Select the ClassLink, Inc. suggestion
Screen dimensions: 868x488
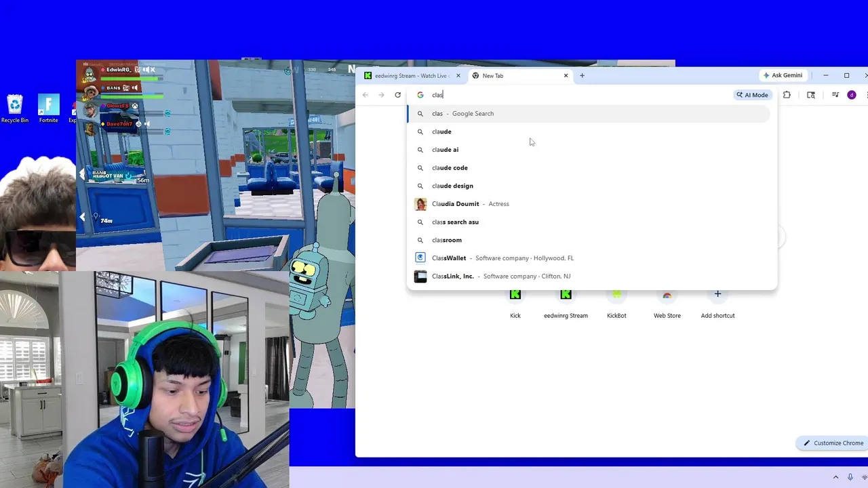[589, 277]
